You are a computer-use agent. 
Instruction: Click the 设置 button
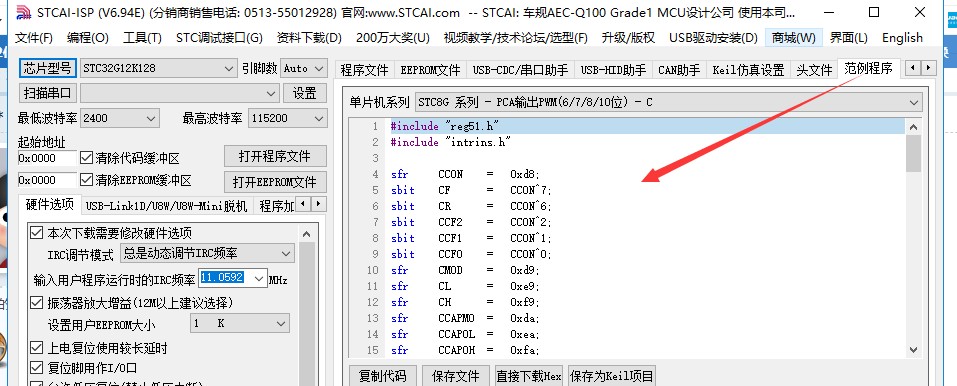305,93
